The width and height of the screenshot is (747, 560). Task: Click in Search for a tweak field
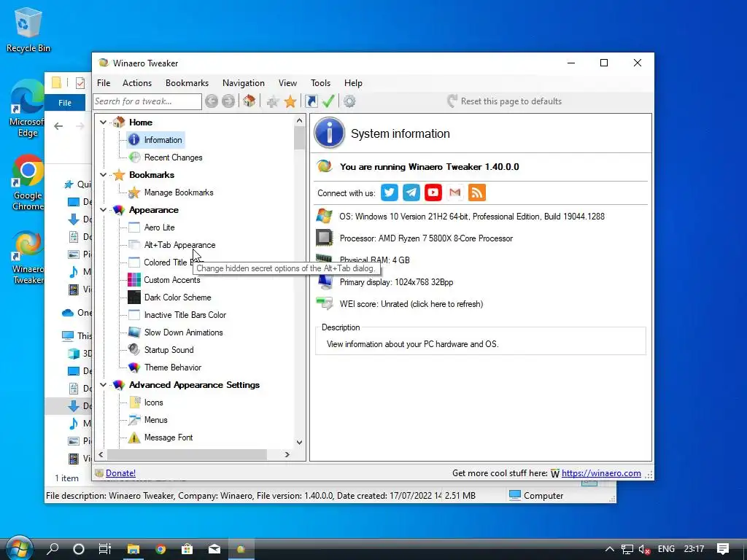[x=147, y=101]
